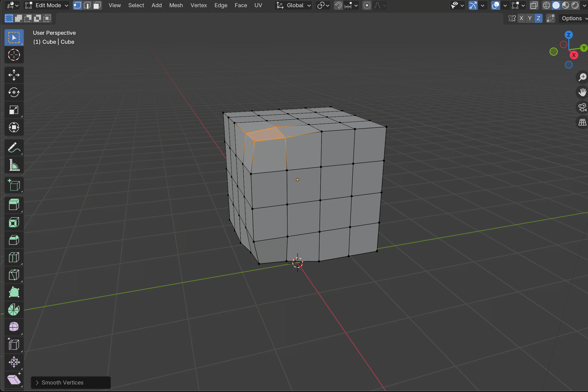Open the View menu
This screenshot has height=392, width=588.
coord(115,5)
